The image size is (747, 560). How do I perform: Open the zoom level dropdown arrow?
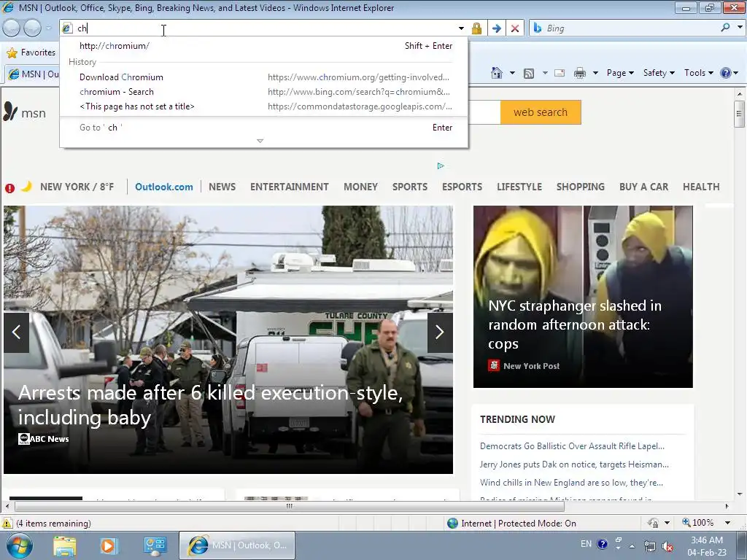pos(727,523)
